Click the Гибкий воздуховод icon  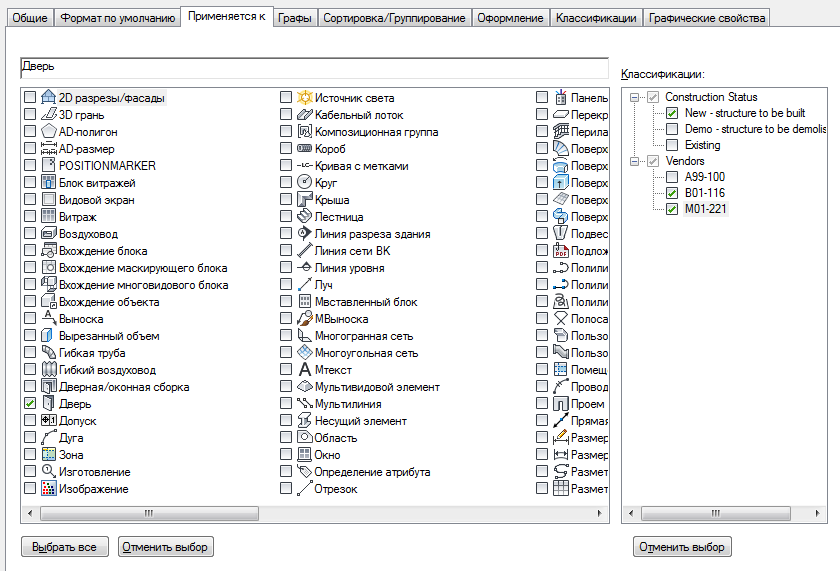click(49, 370)
